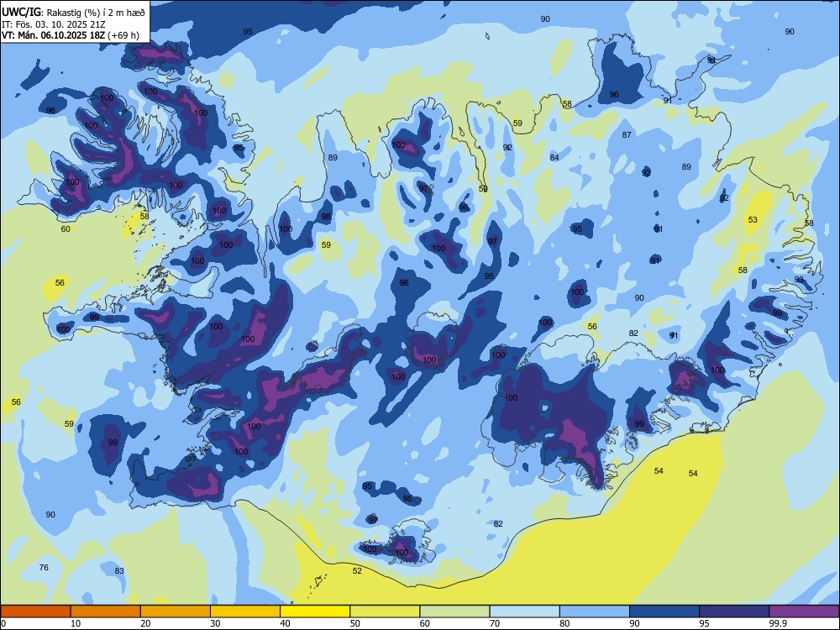This screenshot has width=840, height=630.
Task: Choose the light blue 80–90 legend swatch
Action: click(x=595, y=612)
